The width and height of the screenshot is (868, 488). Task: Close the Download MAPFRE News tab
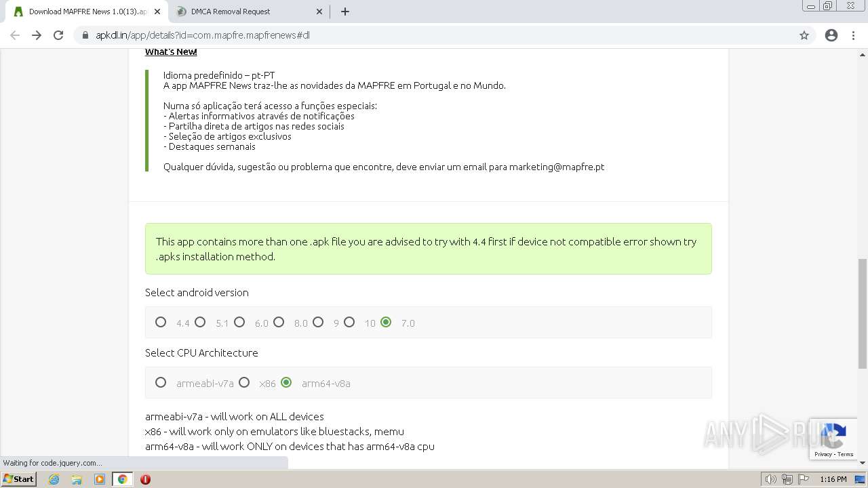pos(157,12)
